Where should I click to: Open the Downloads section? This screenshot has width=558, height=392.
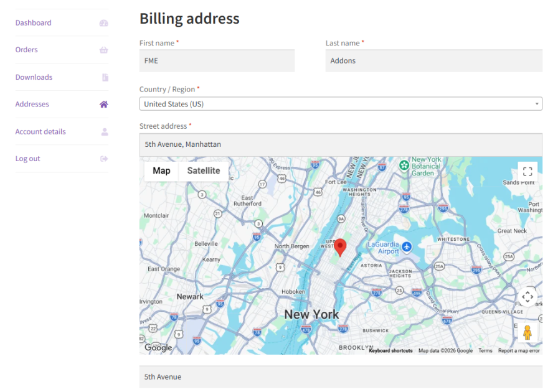tap(34, 77)
